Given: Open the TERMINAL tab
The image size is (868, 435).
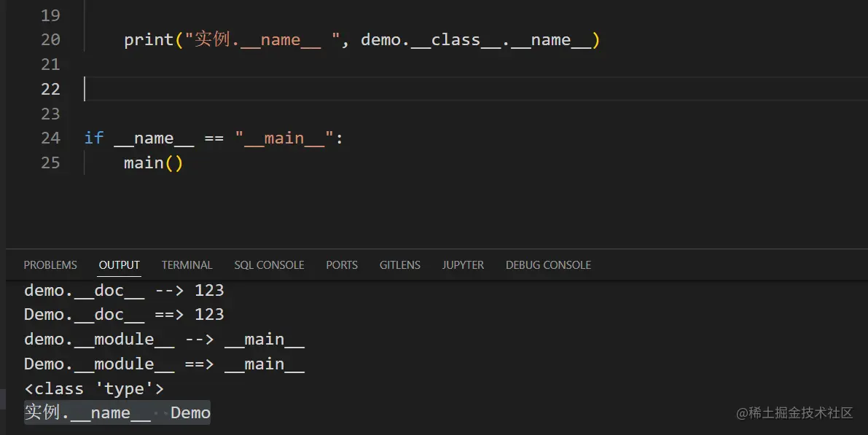Looking at the screenshot, I should click(x=187, y=265).
